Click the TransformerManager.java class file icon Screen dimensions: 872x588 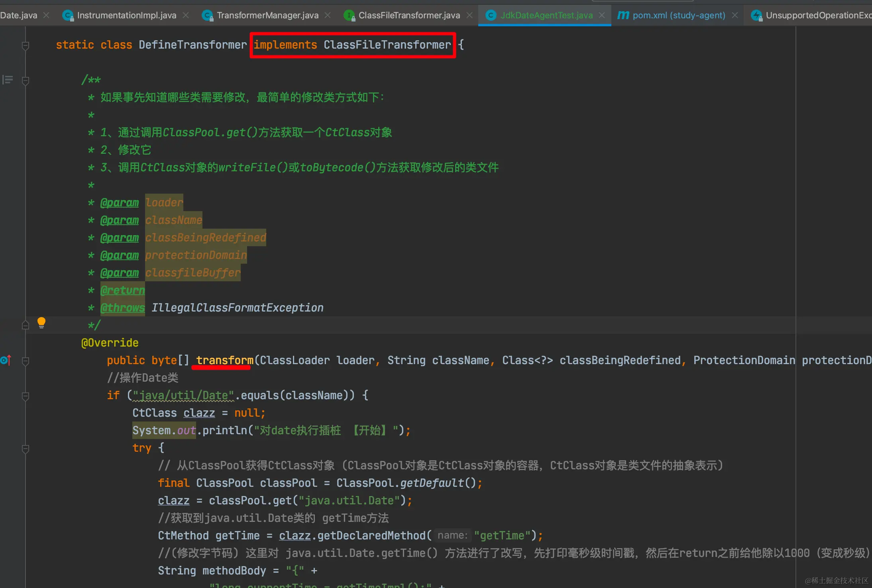[207, 16]
